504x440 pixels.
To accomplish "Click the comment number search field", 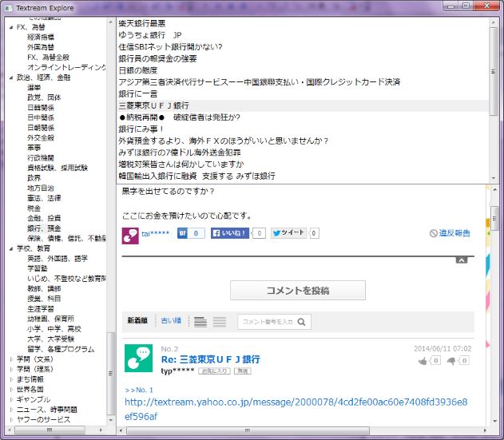I will (x=268, y=322).
